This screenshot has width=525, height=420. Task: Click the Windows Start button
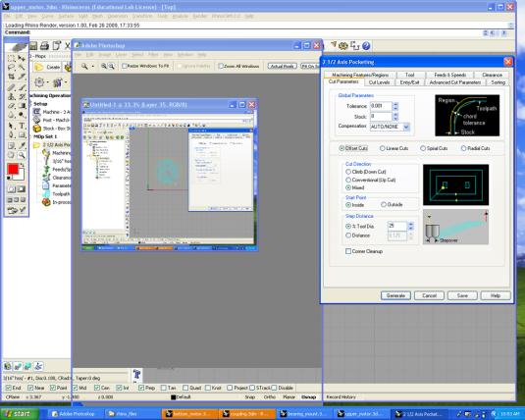(x=20, y=414)
